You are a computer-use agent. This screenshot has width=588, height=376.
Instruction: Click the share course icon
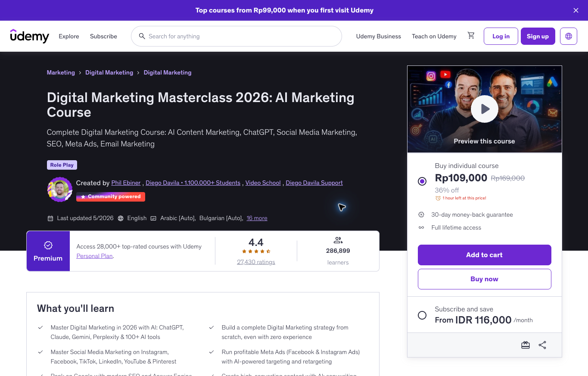(x=542, y=345)
